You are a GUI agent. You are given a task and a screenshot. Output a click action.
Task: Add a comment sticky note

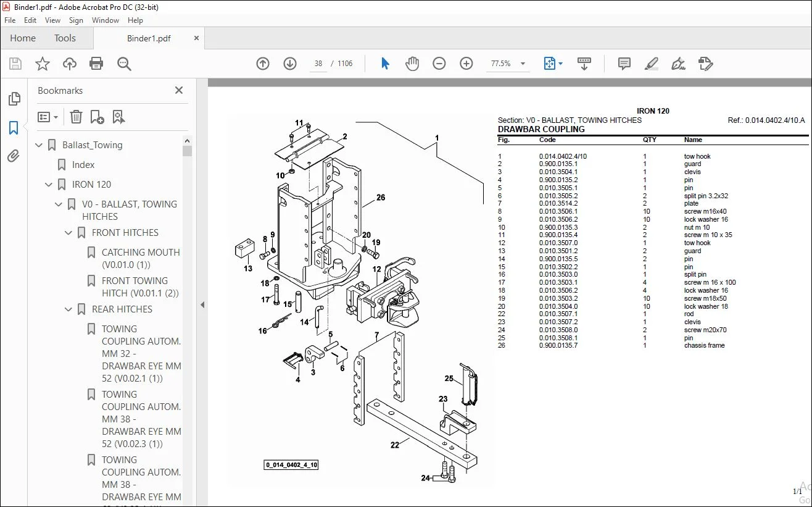624,64
